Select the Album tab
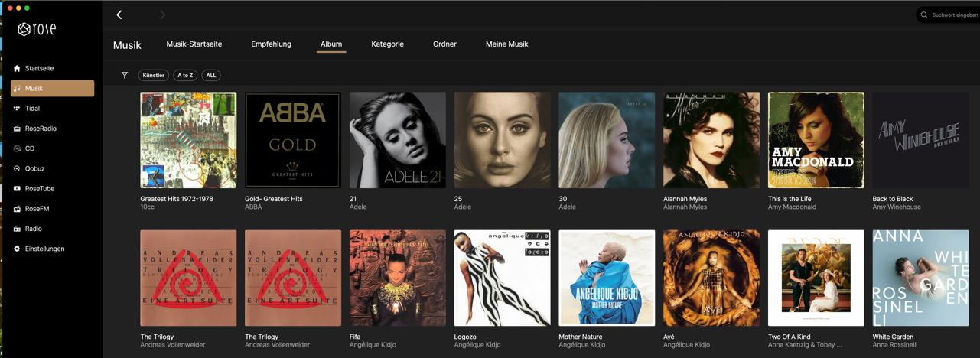This screenshot has height=358, width=980. 331,44
